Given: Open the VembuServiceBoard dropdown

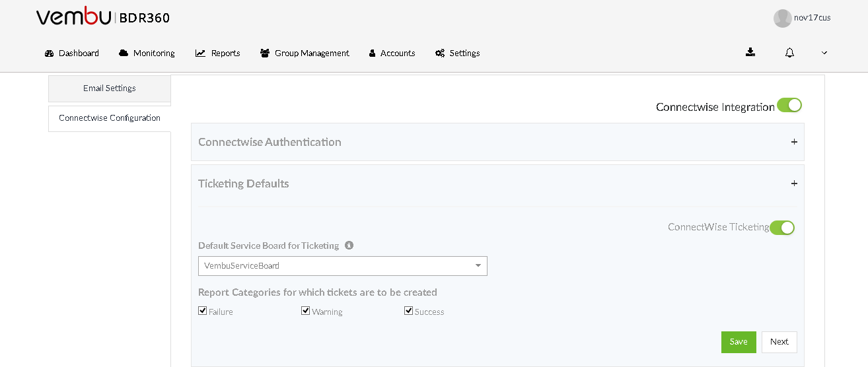Looking at the screenshot, I should [x=343, y=266].
